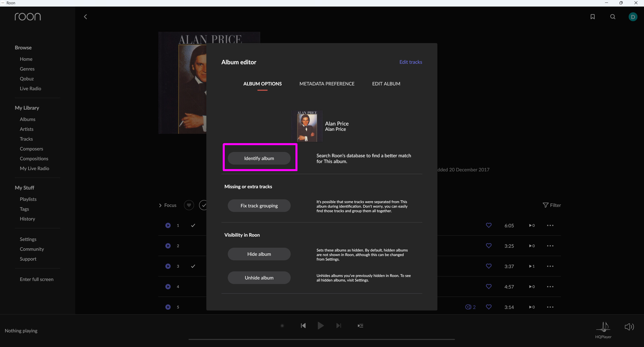Open more options for the 3:25 track
644x347 pixels.
pyautogui.click(x=550, y=246)
